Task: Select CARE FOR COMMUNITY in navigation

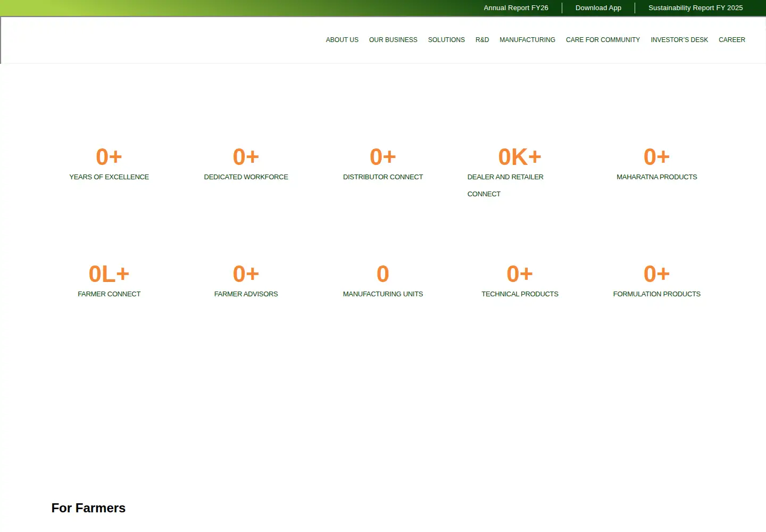Action: click(x=603, y=40)
